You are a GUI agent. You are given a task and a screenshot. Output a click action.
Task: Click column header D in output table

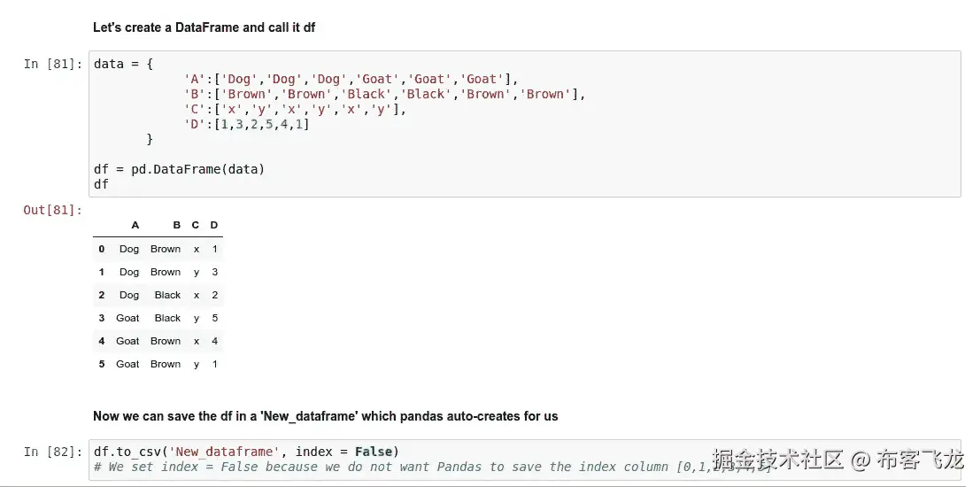pos(214,226)
